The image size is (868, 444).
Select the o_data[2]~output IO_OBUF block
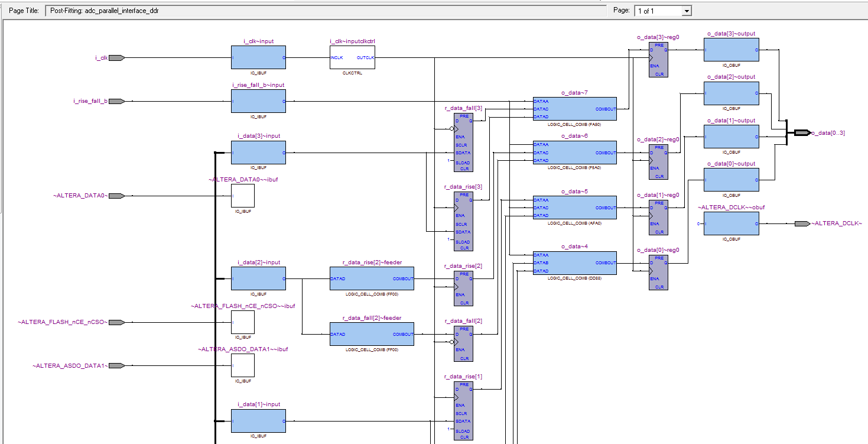click(x=732, y=93)
